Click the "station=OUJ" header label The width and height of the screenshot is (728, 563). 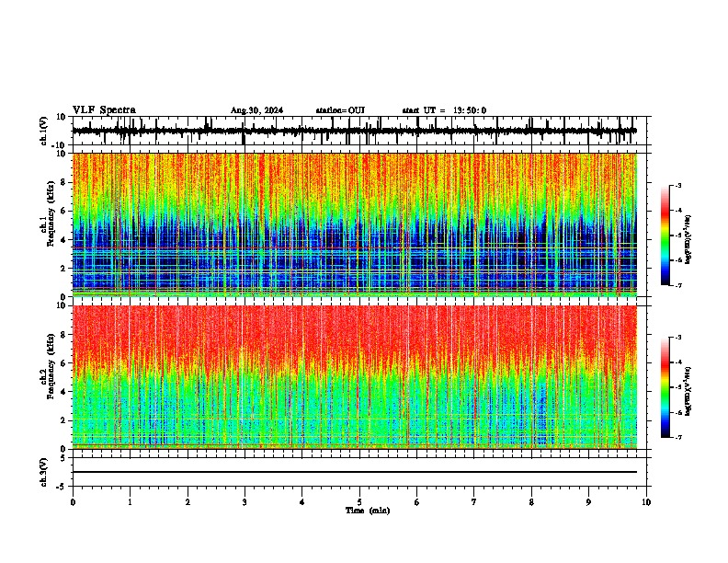[x=340, y=110]
